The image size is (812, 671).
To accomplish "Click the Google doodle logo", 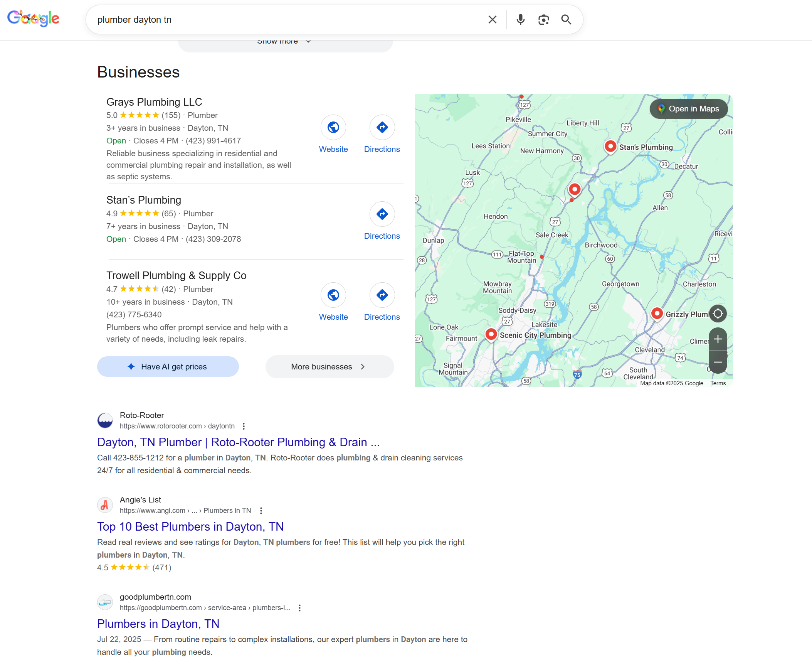I will click(33, 18).
